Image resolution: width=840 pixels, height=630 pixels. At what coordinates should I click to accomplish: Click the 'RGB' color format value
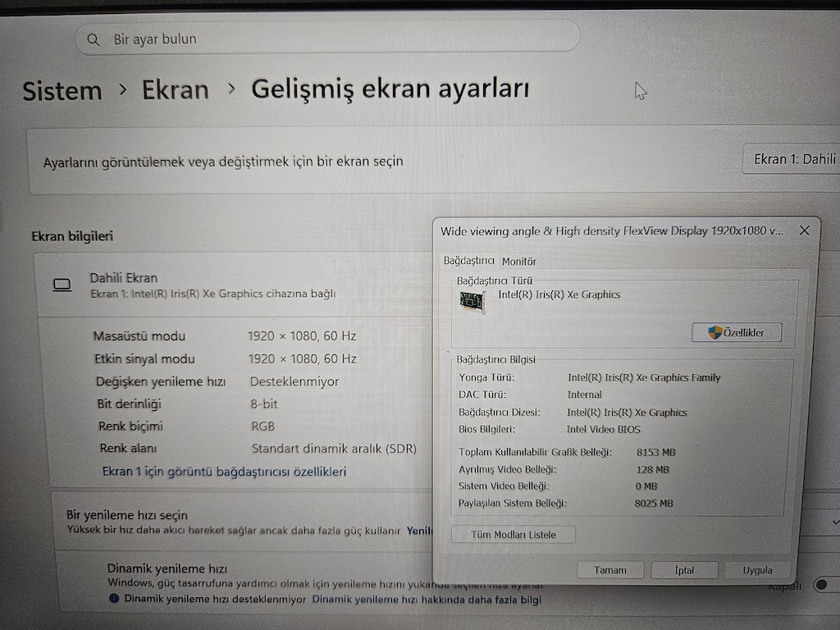tap(263, 427)
